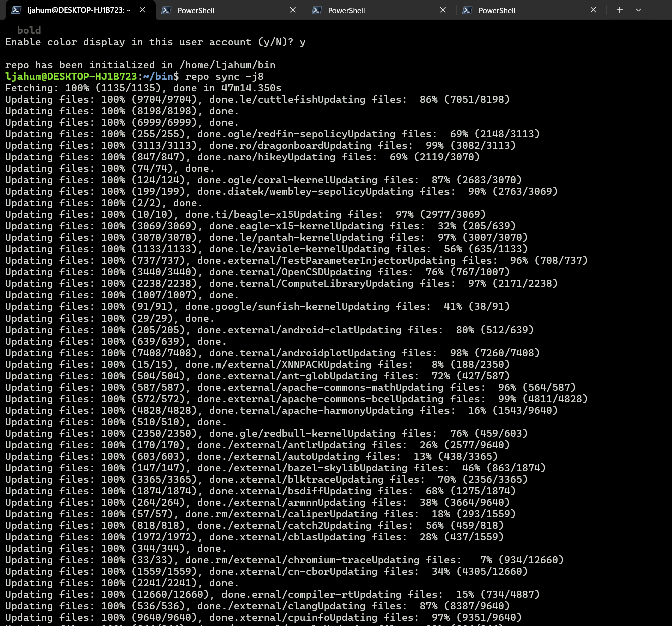672x626 pixels.
Task: Open the second PowerShell tab
Action: point(230,10)
